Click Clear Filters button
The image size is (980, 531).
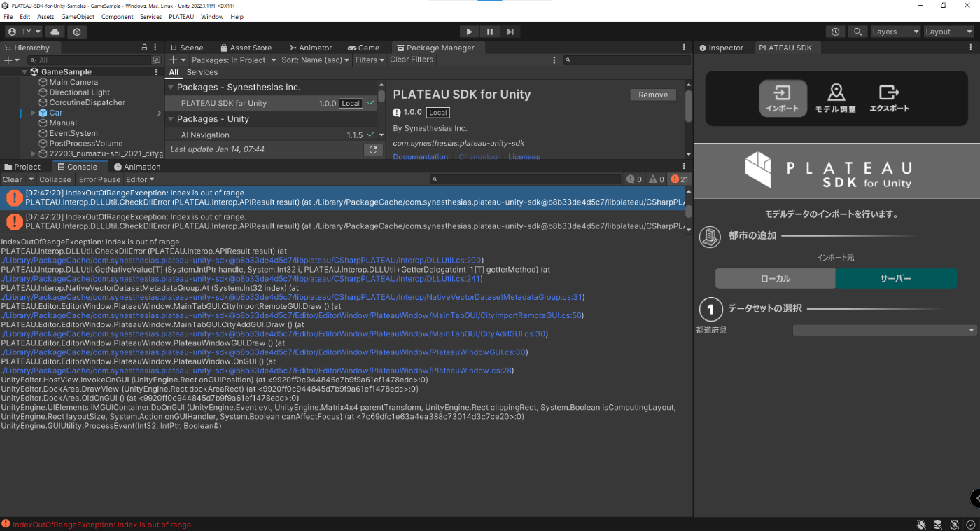[x=412, y=60]
